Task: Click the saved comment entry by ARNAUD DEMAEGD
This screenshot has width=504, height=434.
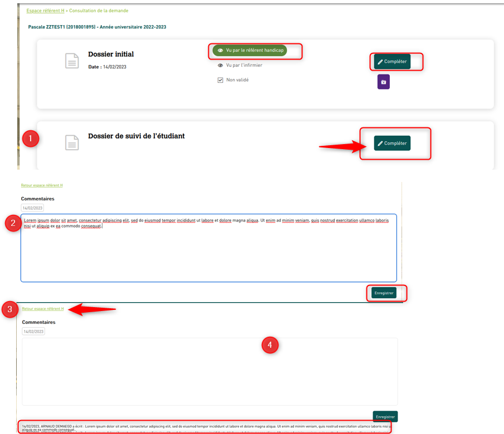Action: point(204,427)
